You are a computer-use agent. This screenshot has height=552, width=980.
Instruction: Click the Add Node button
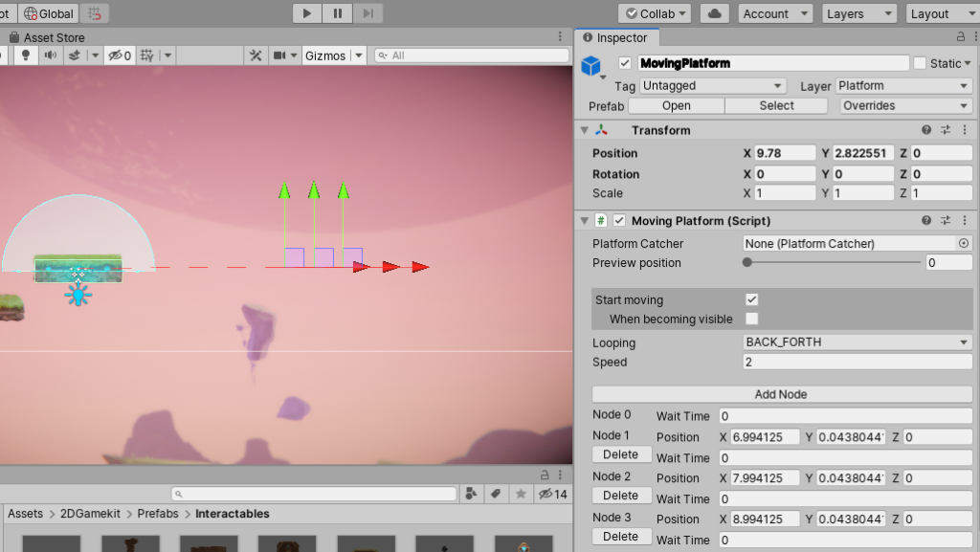point(781,394)
